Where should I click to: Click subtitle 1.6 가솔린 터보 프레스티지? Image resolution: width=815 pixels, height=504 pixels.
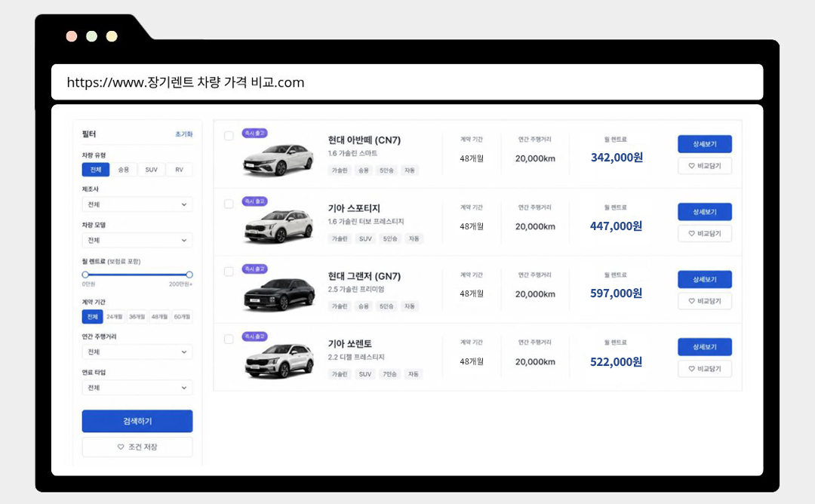coord(366,221)
